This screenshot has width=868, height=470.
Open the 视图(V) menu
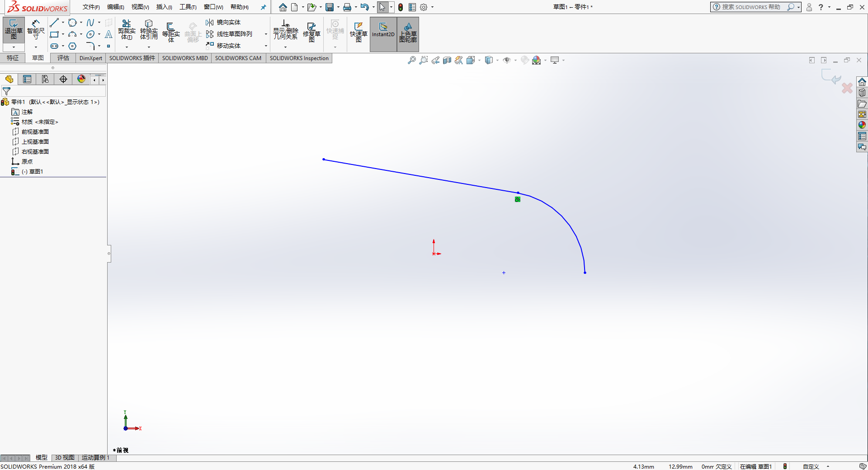(140, 7)
